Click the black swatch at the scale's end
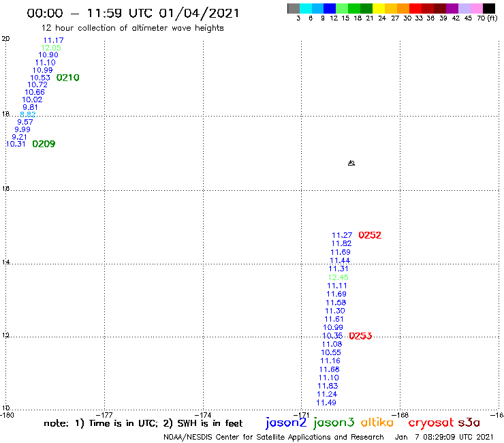The image size is (504, 443). click(x=488, y=8)
